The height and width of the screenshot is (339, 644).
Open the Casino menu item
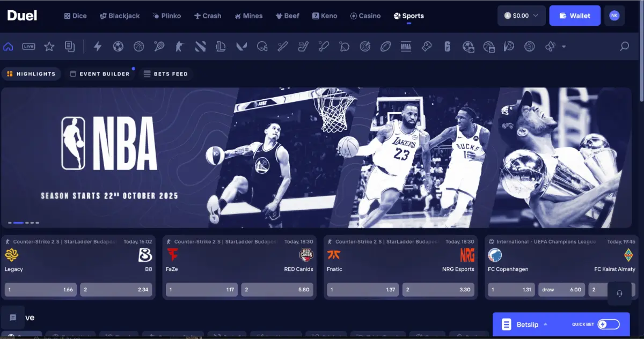(365, 16)
